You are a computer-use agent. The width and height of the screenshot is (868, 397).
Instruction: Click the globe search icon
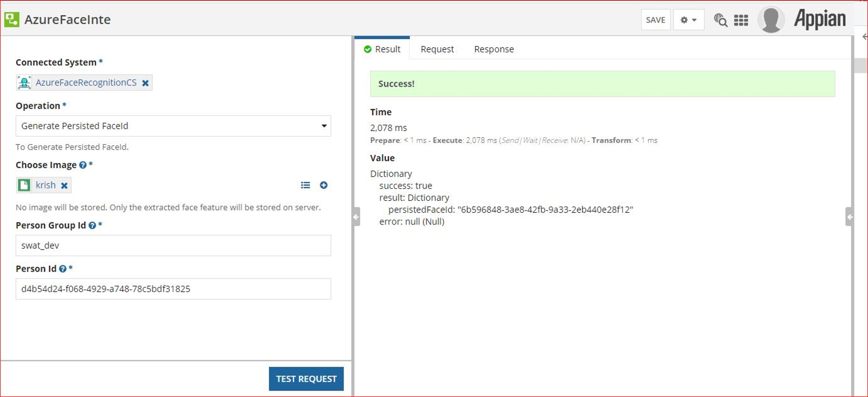720,20
